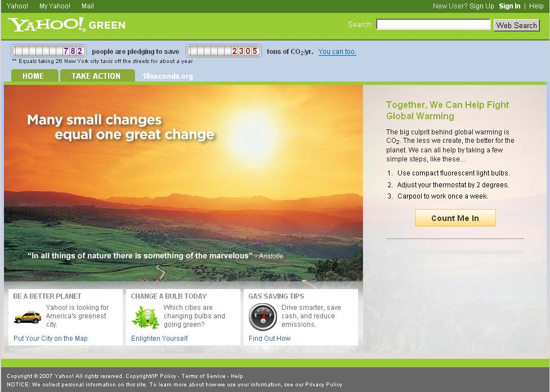Click the fuel gauge icon
The width and height of the screenshot is (550, 392).
click(x=262, y=317)
